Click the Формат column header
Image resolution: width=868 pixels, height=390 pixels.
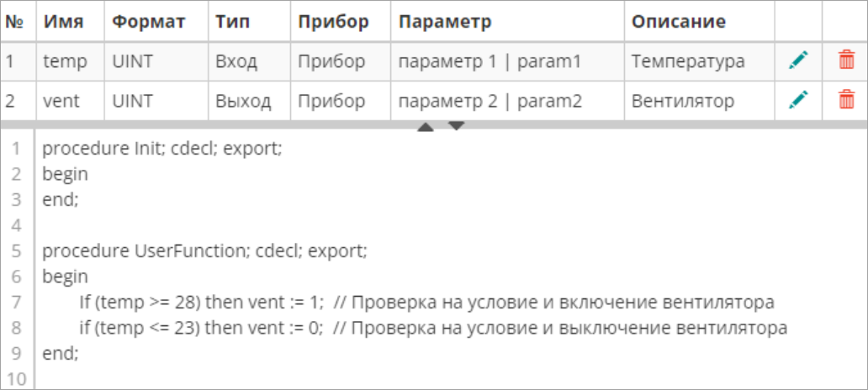[x=148, y=22]
